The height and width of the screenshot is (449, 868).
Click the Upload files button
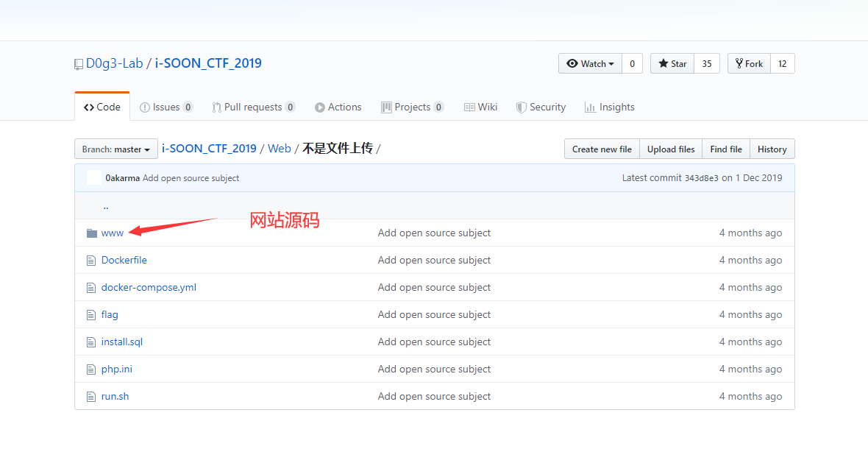(671, 149)
